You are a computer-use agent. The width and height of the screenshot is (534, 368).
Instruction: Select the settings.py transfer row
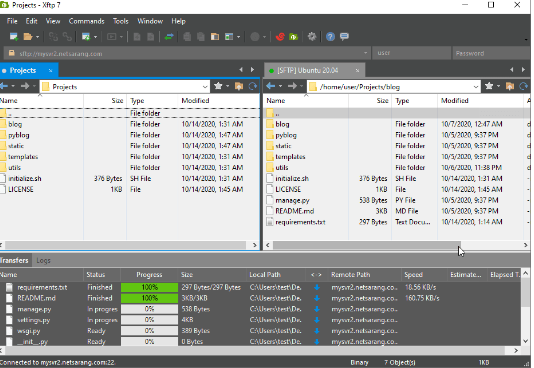pos(261,320)
